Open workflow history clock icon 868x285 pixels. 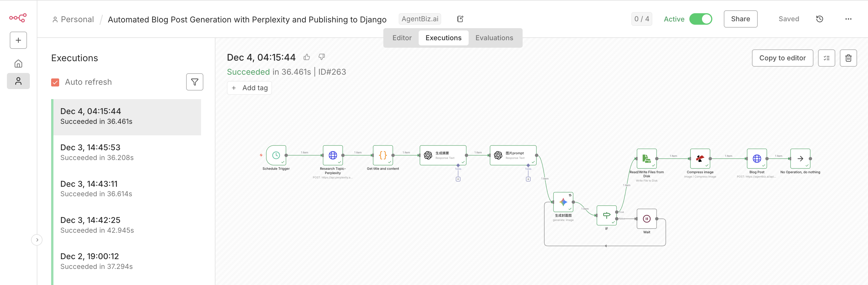click(x=819, y=19)
